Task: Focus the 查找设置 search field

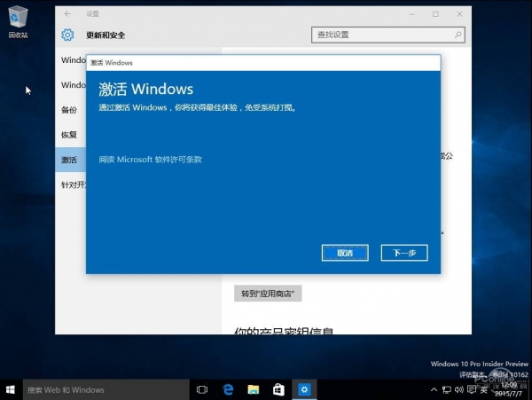Action: coord(381,35)
